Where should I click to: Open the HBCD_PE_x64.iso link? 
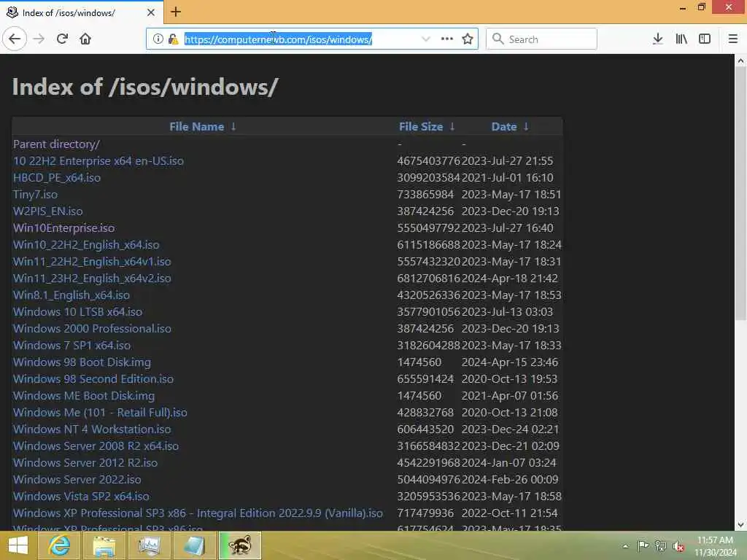pos(57,178)
